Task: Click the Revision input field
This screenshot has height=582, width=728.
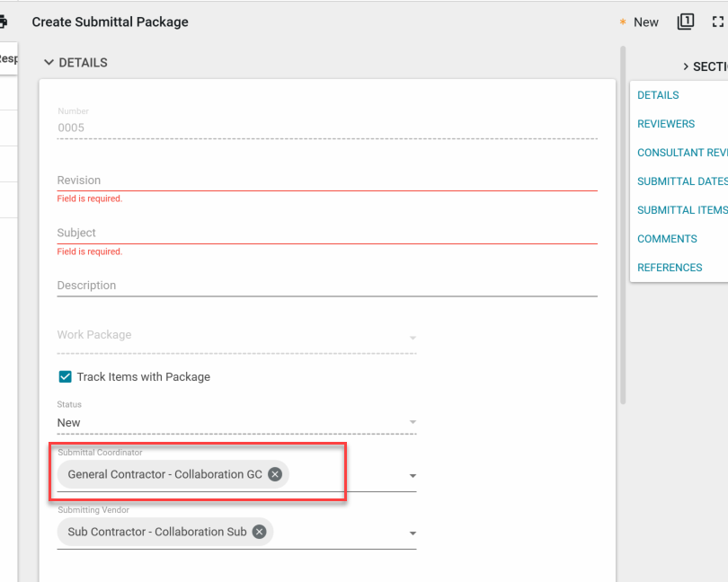Action: click(x=326, y=180)
